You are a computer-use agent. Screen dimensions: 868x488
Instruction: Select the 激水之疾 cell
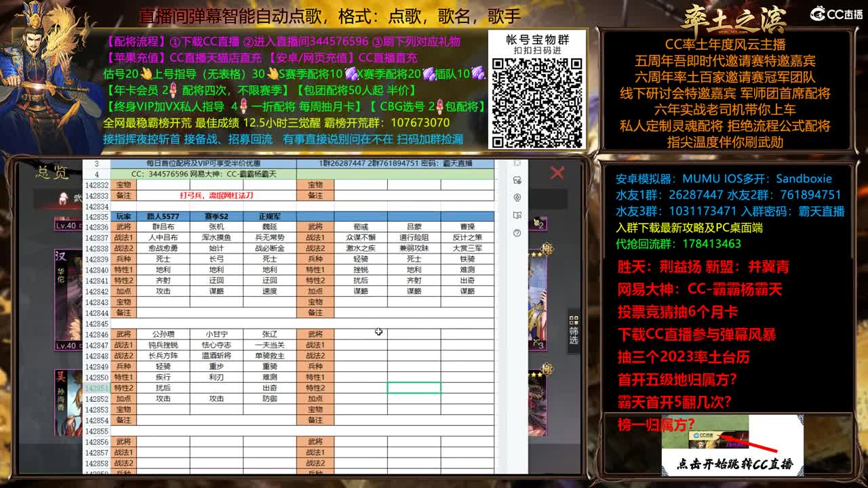[361, 248]
